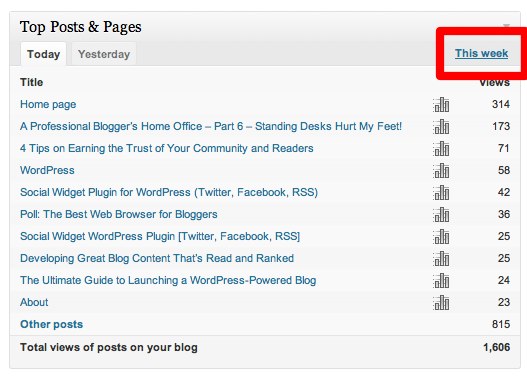Viewport: 527px width, 378px height.
Task: Open the Other posts link
Action: pos(51,324)
